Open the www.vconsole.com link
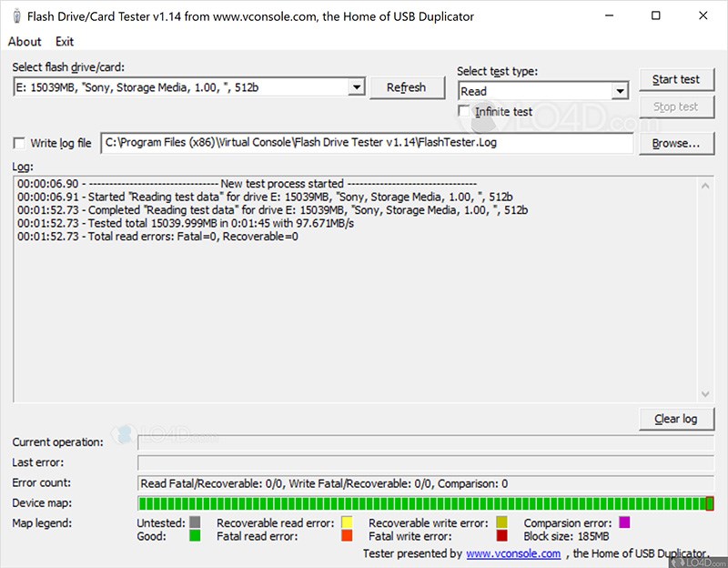This screenshot has height=568, width=728. (x=513, y=553)
